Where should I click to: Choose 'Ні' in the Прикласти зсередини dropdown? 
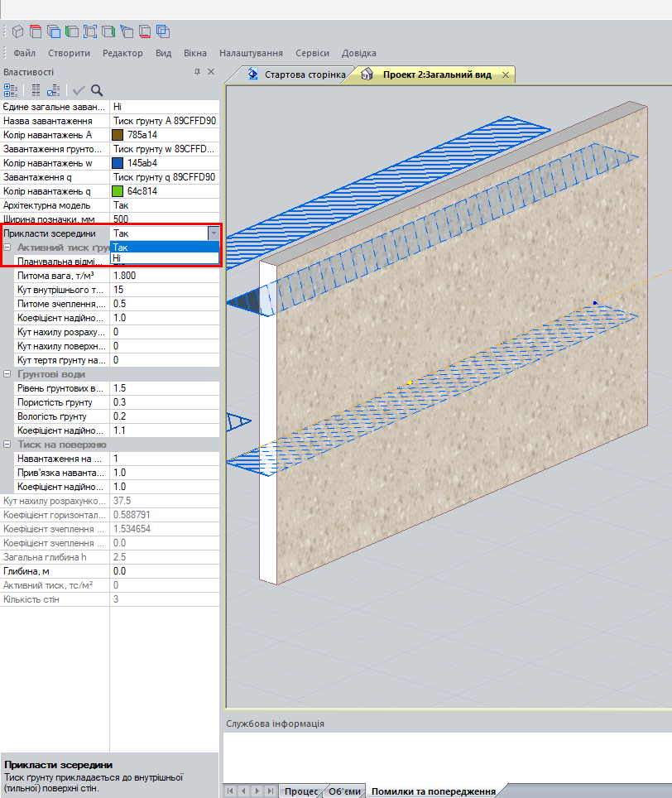pyautogui.click(x=165, y=258)
